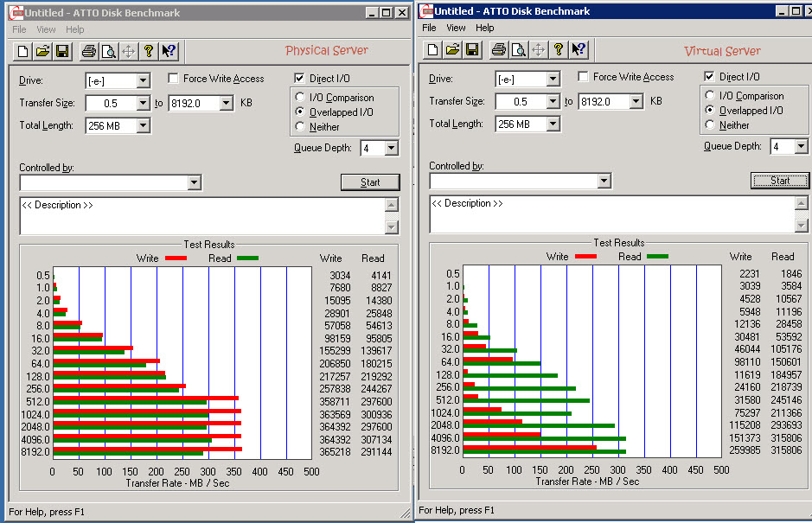Click green Read legend swatch in Physical Server window
This screenshot has width=812, height=523.
247,258
